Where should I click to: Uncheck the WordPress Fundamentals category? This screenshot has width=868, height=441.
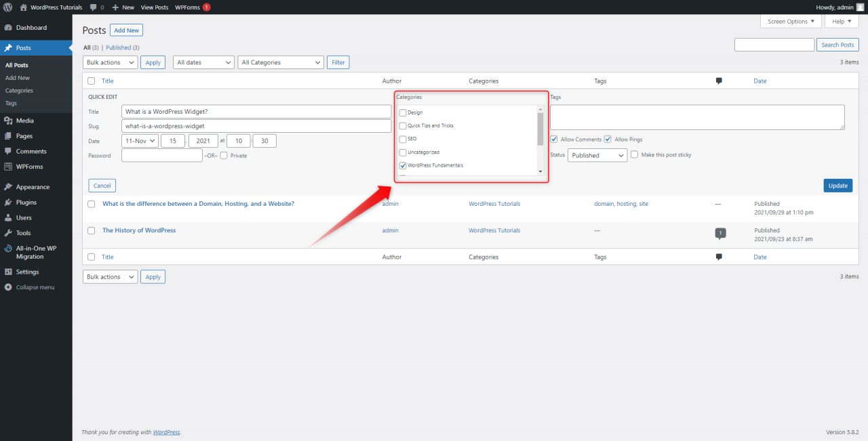click(403, 165)
